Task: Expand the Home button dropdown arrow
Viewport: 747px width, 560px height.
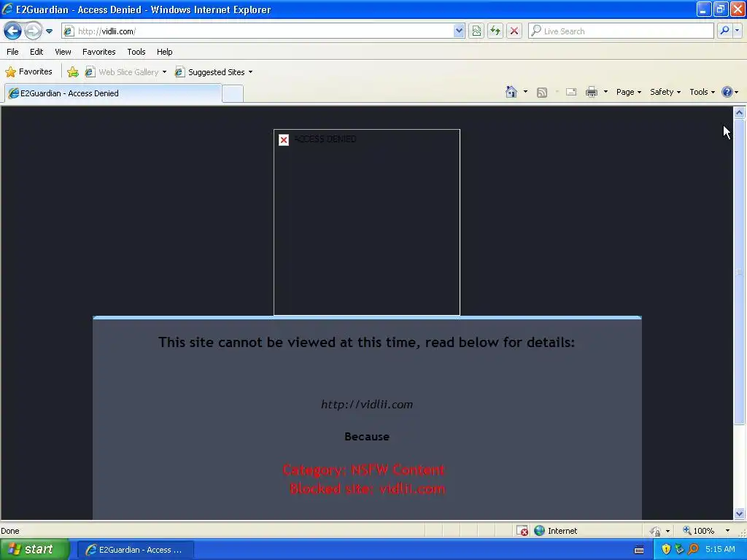Action: (x=525, y=92)
